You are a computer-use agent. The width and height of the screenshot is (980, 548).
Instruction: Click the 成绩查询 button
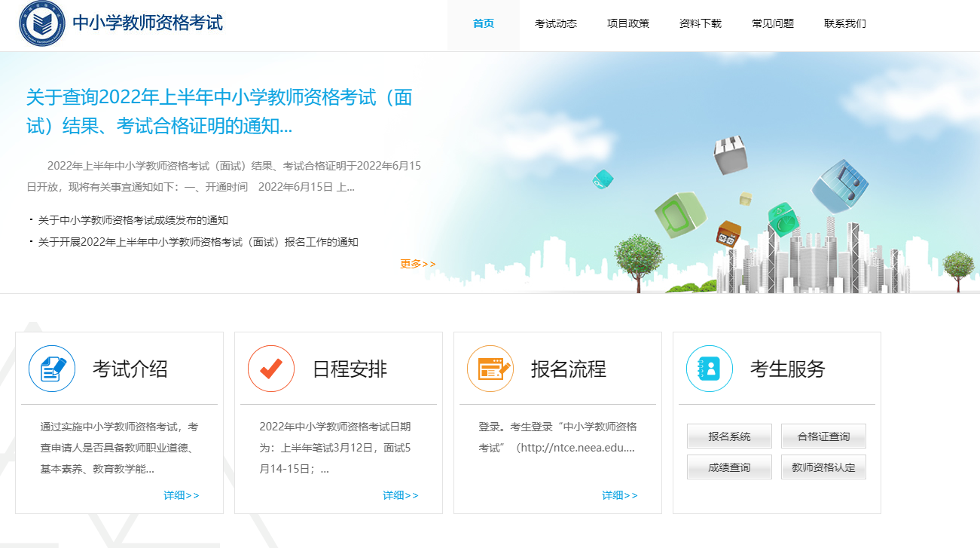pos(728,467)
